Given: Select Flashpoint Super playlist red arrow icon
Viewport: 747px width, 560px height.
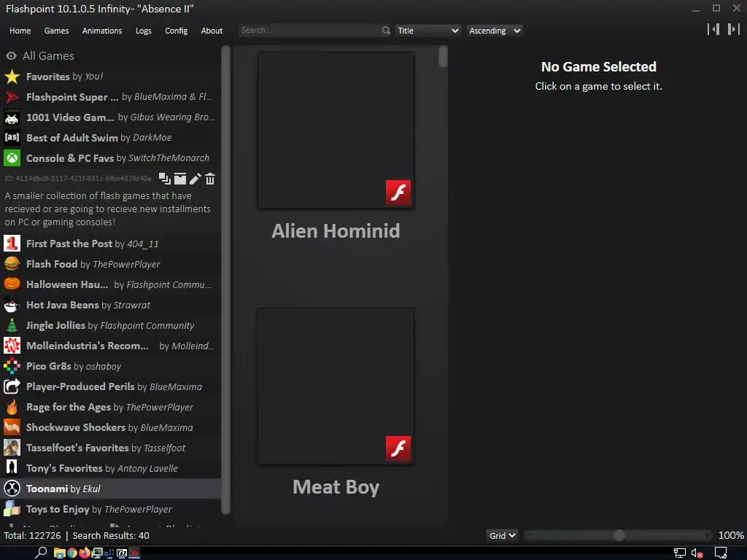Looking at the screenshot, I should tap(12, 97).
